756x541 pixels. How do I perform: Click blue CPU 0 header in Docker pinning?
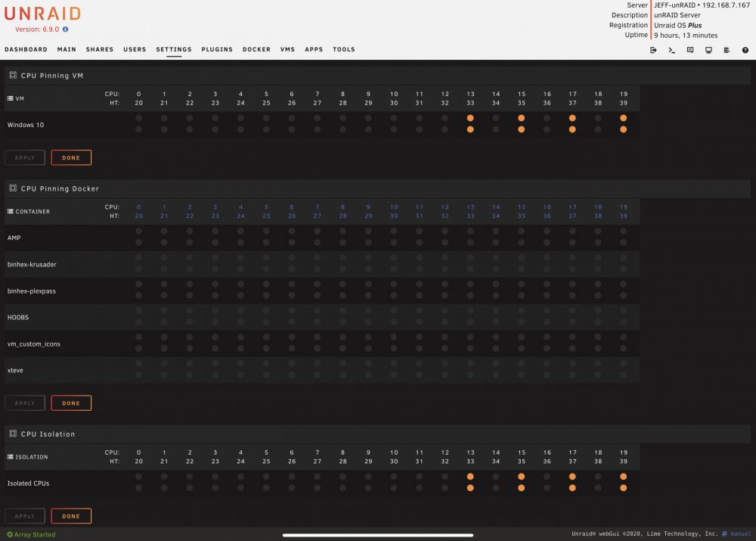(x=138, y=207)
